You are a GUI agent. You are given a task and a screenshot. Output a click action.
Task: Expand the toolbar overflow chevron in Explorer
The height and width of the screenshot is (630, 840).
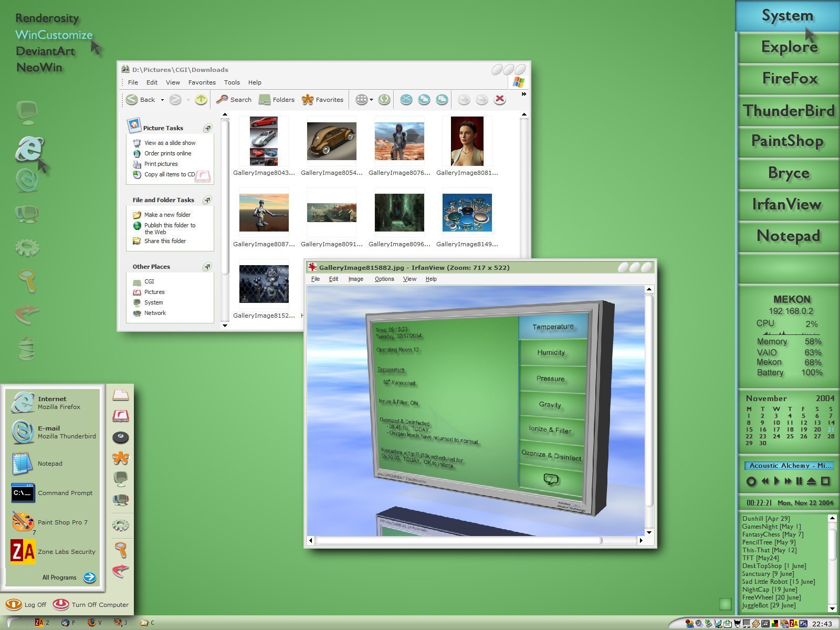click(x=523, y=94)
